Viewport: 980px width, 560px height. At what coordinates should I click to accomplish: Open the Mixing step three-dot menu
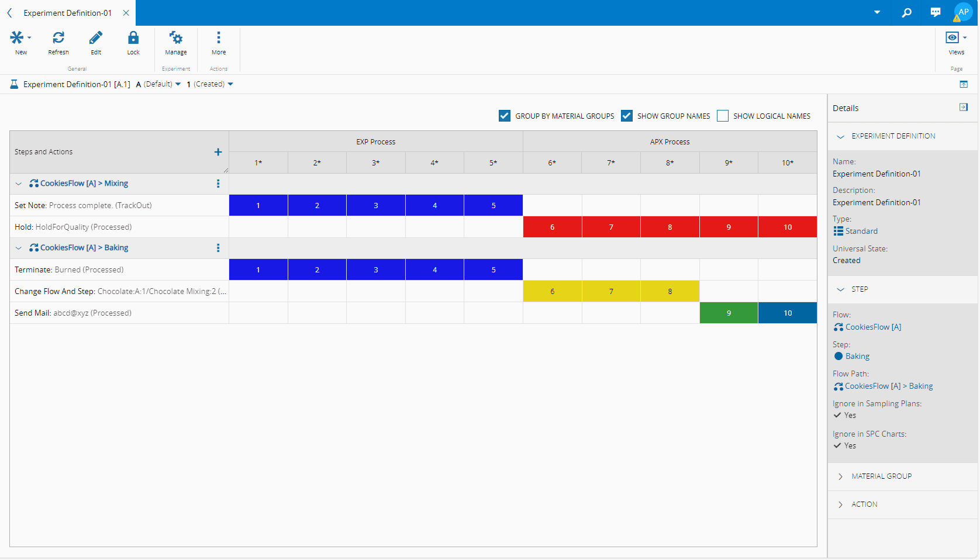pyautogui.click(x=218, y=184)
